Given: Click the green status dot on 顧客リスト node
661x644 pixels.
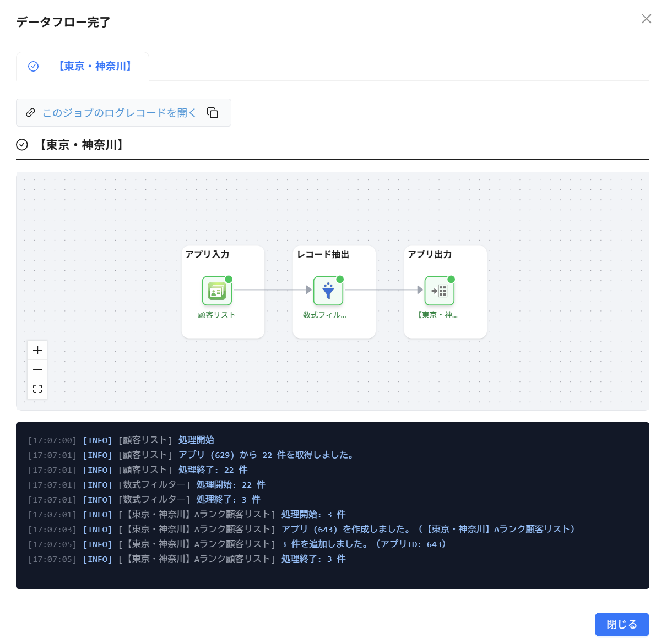Looking at the screenshot, I should coord(229,279).
